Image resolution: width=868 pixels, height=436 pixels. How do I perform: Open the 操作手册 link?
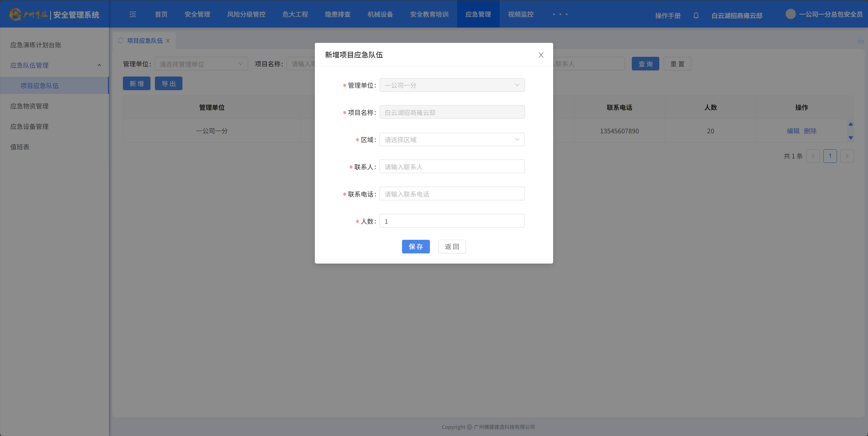pyautogui.click(x=668, y=16)
